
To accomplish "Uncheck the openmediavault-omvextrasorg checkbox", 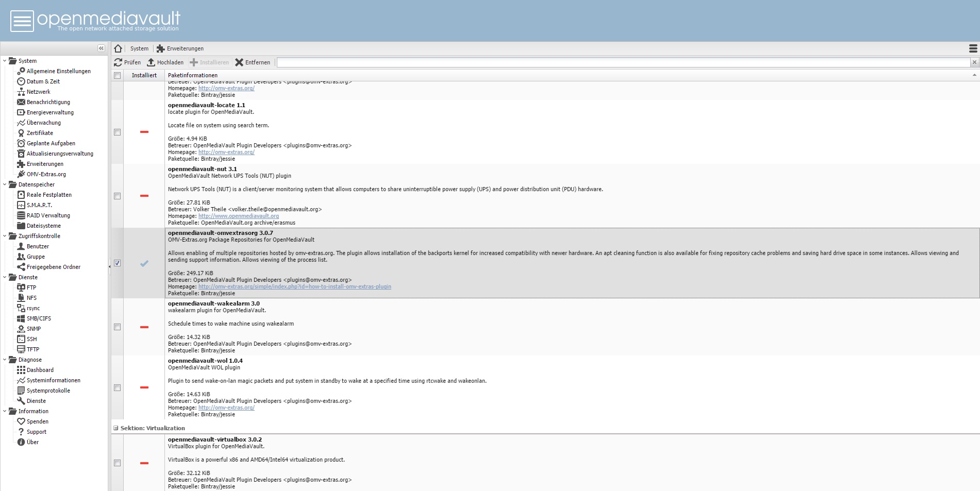I will 117,263.
